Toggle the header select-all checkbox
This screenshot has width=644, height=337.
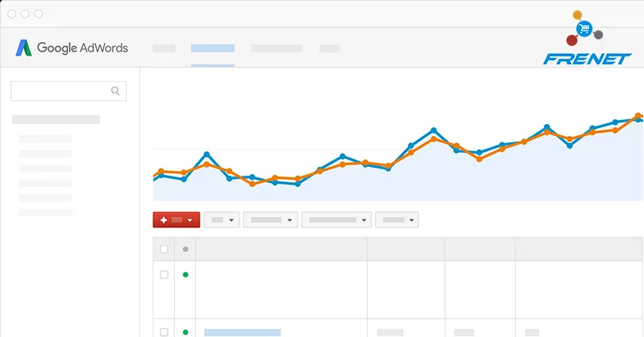click(x=164, y=249)
